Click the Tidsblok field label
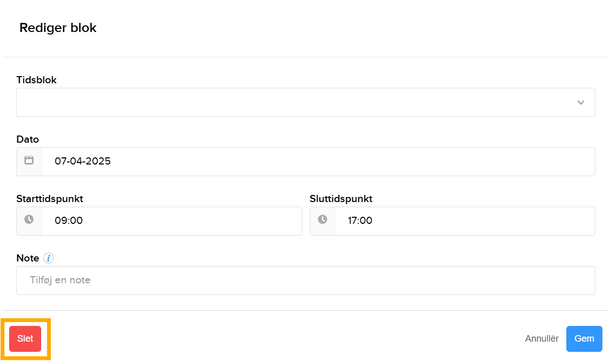This screenshot has height=364, width=608. click(37, 80)
